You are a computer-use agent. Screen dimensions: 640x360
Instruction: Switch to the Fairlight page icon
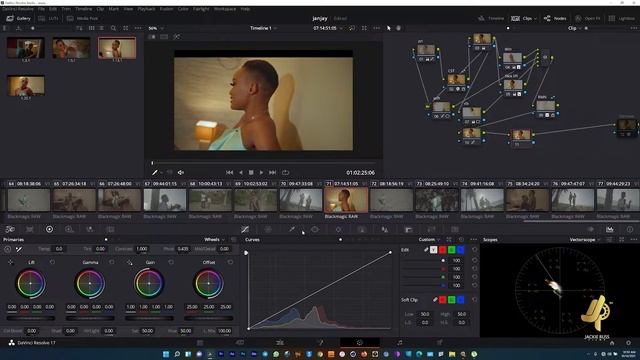point(400,343)
